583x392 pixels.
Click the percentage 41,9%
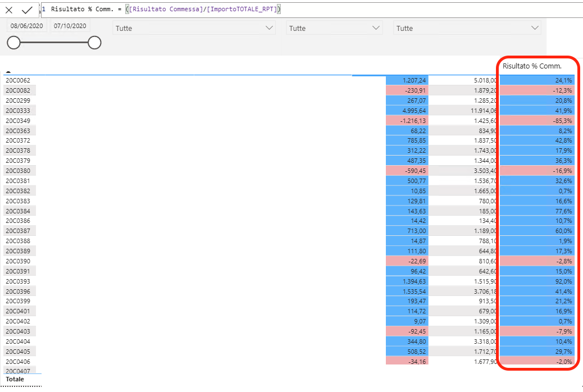pos(564,111)
